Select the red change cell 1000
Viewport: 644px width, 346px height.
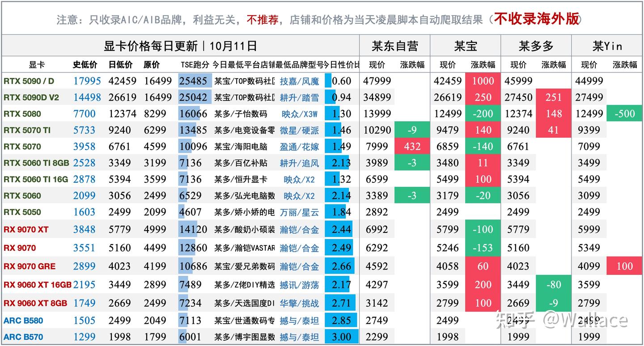pos(483,81)
